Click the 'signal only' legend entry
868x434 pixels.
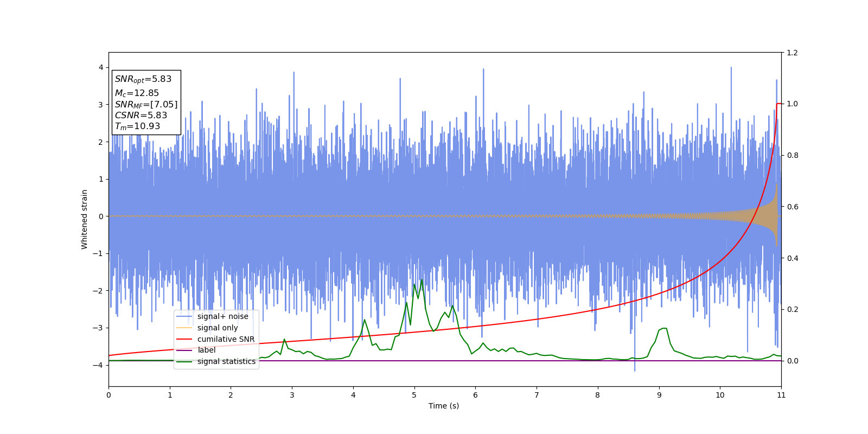coord(218,328)
